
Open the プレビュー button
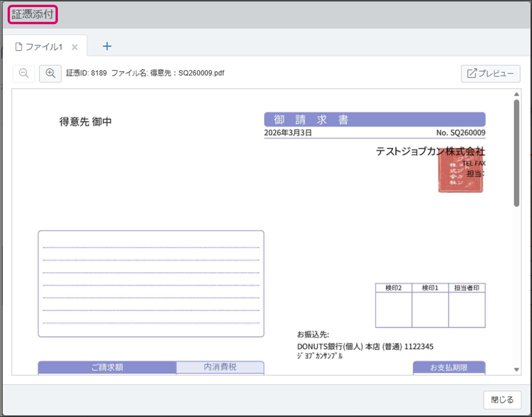point(491,74)
